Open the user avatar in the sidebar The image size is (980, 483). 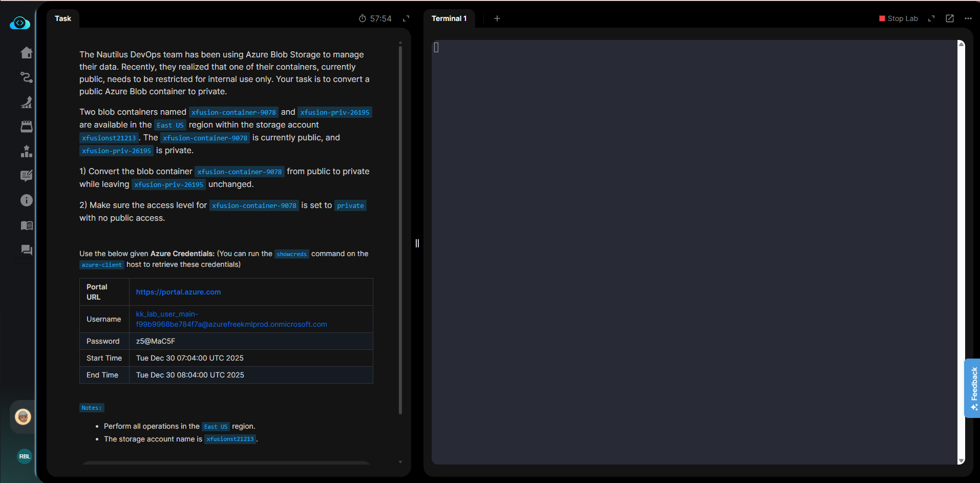[x=23, y=417]
